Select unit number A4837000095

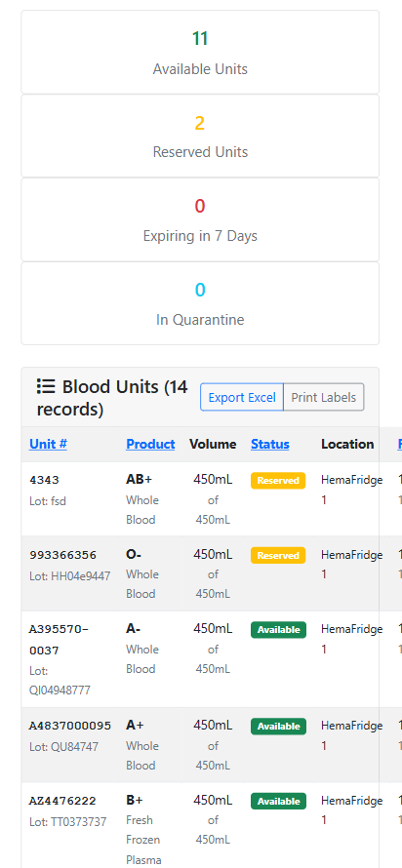(70, 726)
